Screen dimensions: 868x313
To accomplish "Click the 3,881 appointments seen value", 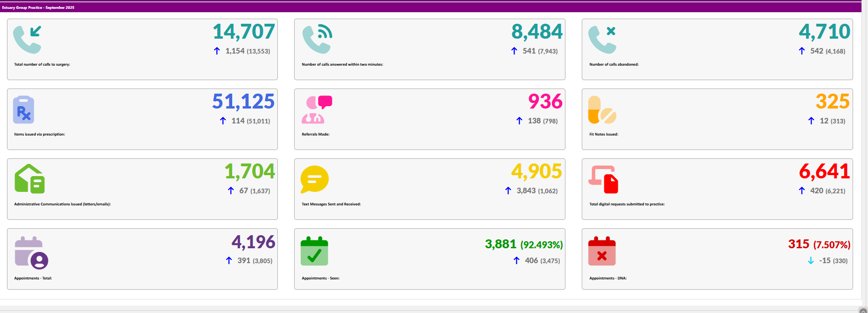I will pyautogui.click(x=501, y=244).
